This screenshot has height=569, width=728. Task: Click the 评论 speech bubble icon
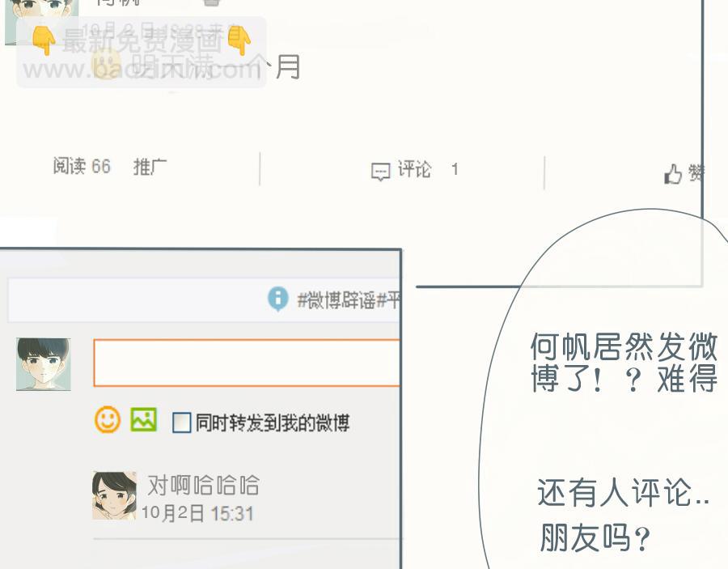pos(381,172)
